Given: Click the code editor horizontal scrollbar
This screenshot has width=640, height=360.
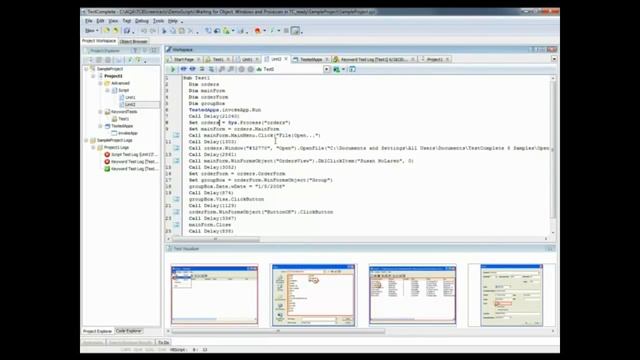Looking at the screenshot, I should click(216, 239).
